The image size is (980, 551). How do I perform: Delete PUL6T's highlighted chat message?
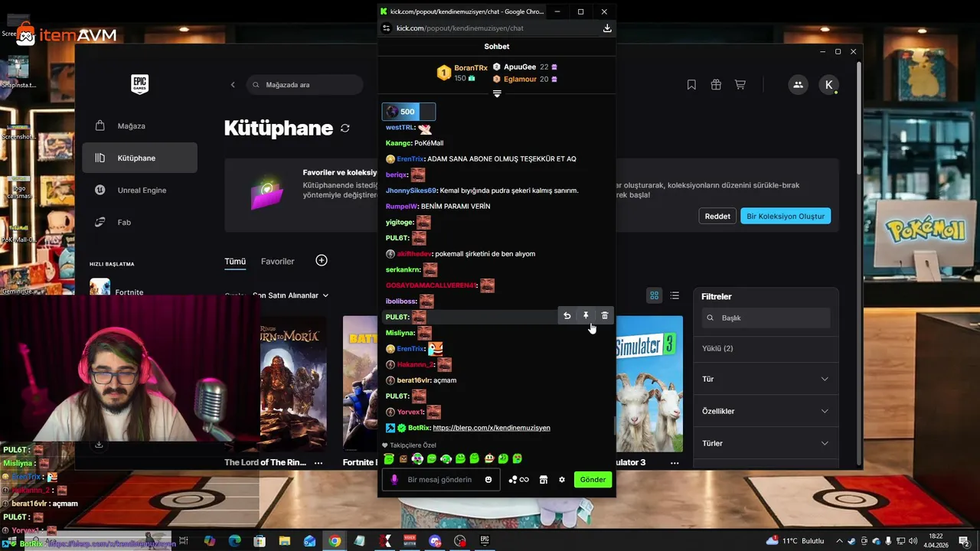tap(605, 315)
